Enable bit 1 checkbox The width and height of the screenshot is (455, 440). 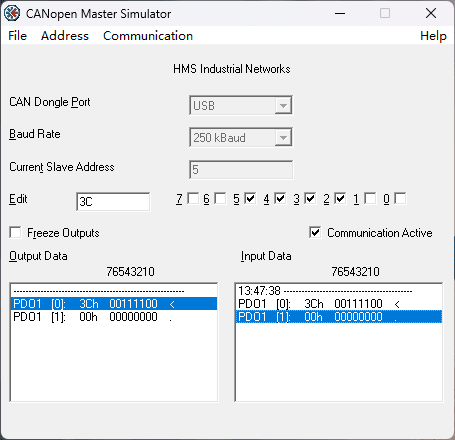(370, 198)
